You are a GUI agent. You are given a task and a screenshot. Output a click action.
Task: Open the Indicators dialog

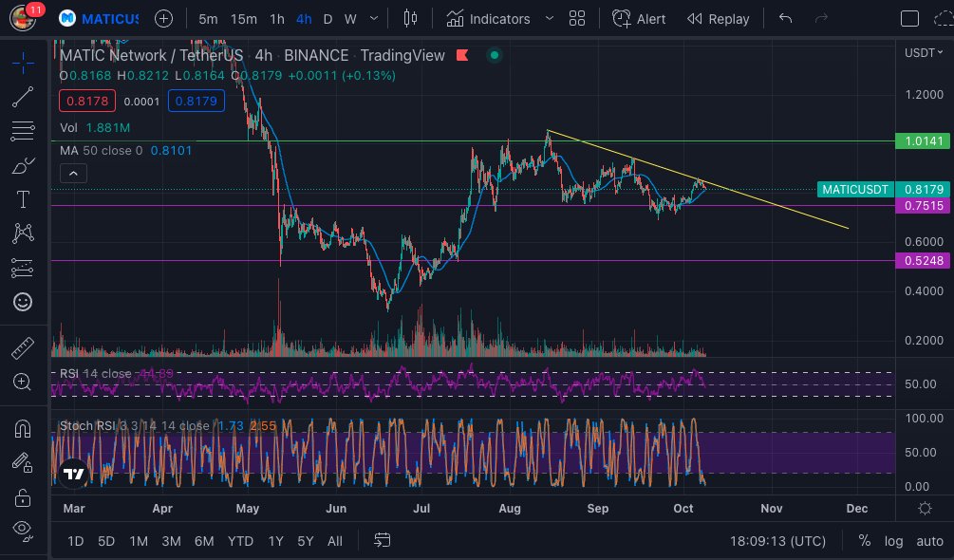[x=489, y=19]
